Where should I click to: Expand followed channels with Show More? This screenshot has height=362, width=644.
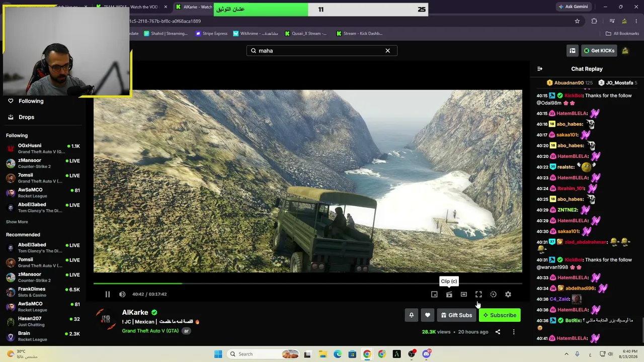[x=17, y=222]
